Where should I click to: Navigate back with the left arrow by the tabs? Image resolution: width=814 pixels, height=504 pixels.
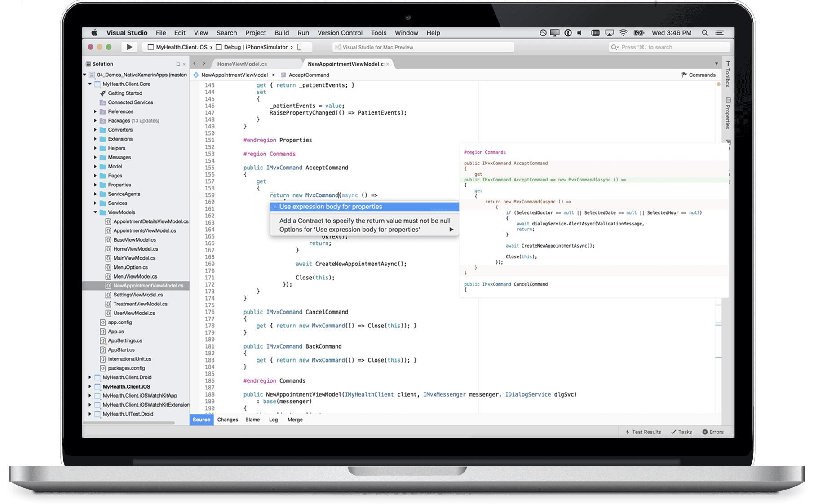195,64
